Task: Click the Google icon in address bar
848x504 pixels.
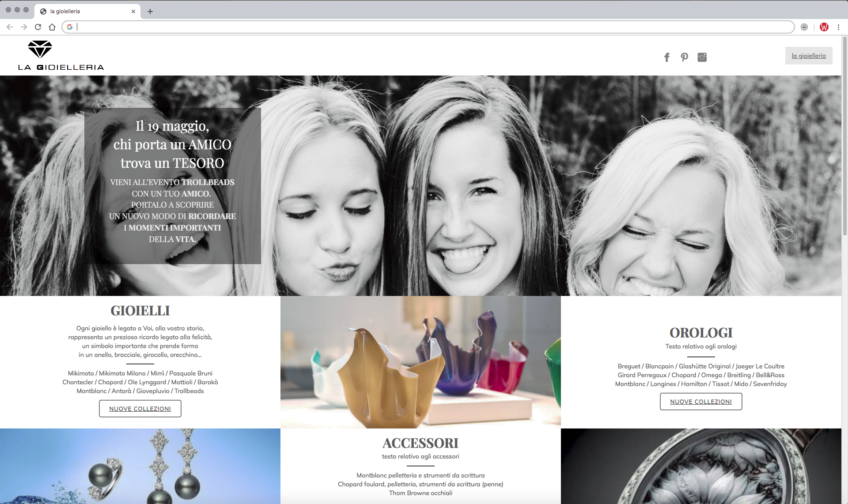Action: (x=69, y=27)
